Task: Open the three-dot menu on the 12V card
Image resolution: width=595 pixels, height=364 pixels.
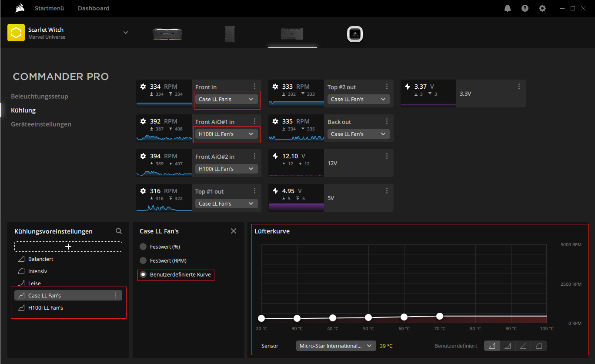Action: click(387, 156)
